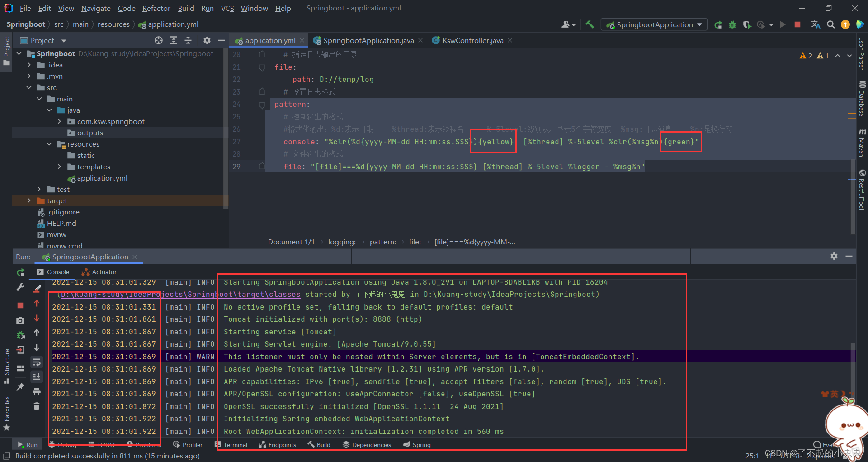868x462 pixels.
Task: Expand all in Project panel
Action: pos(174,40)
